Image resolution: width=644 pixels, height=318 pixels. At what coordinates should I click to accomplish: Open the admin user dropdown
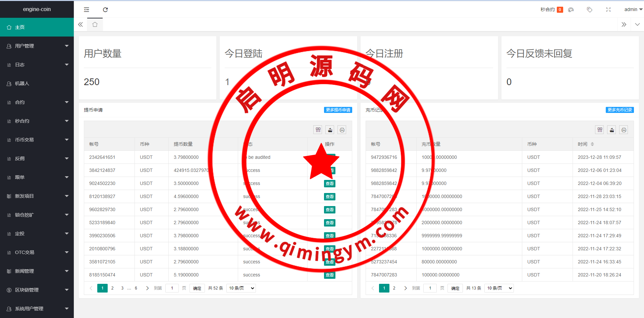click(633, 10)
